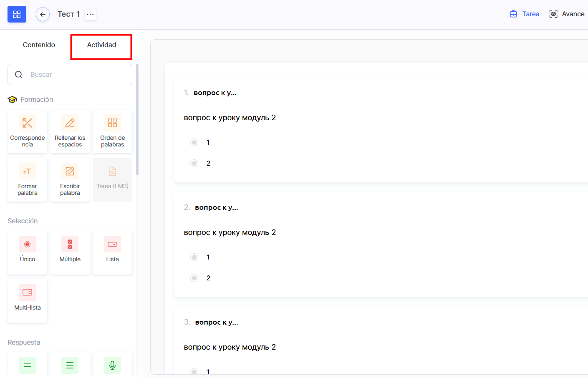Select option 2 in question 1
Screen dimensions: 588x378
click(194, 164)
